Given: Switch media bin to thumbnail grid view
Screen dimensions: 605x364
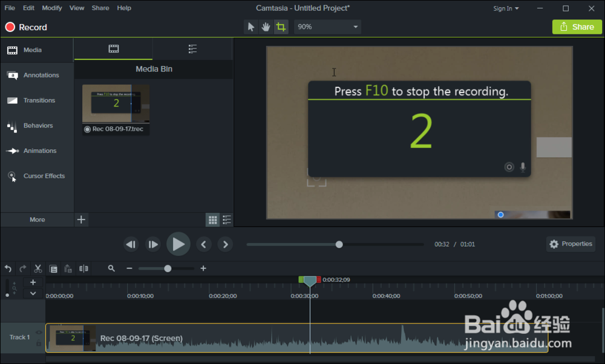Looking at the screenshot, I should pyautogui.click(x=212, y=219).
